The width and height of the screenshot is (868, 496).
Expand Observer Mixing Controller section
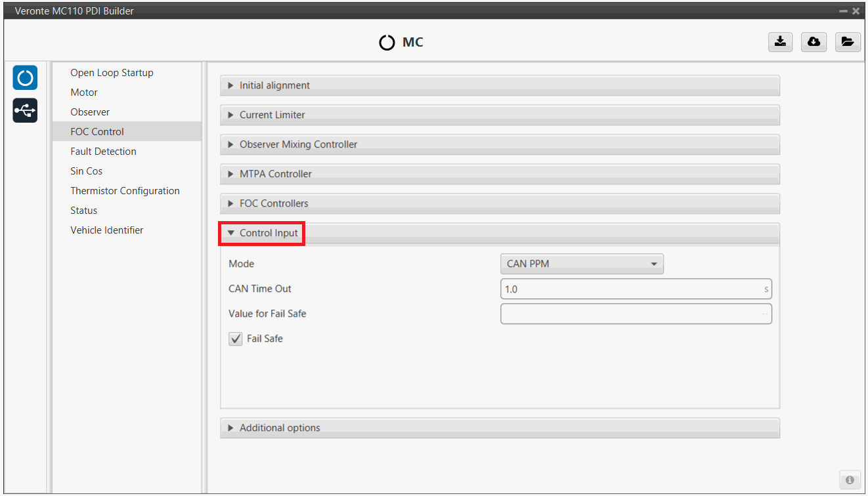298,144
